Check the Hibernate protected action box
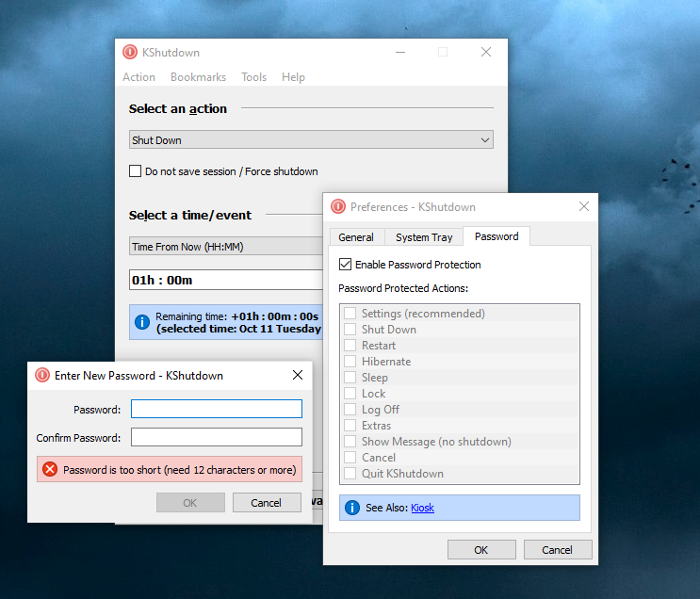The image size is (700, 599). (x=350, y=362)
